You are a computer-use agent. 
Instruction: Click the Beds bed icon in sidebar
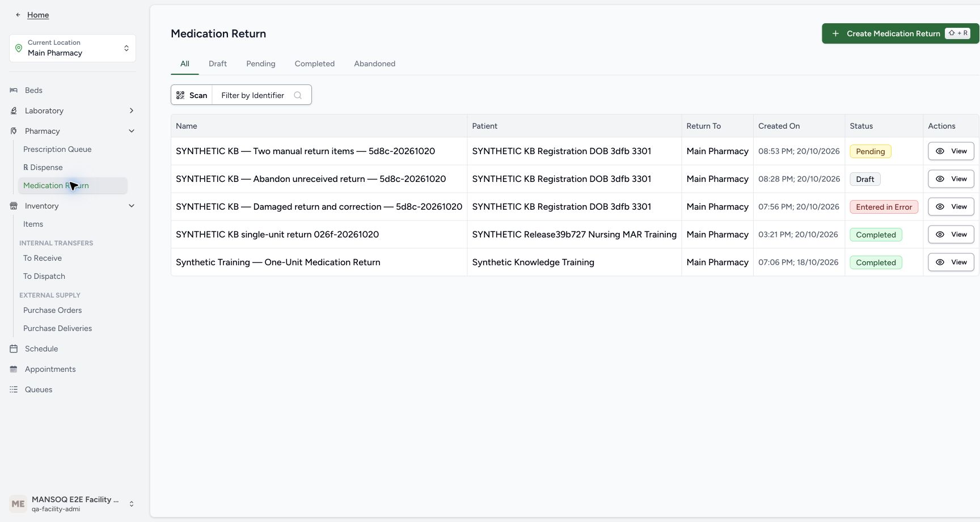14,90
